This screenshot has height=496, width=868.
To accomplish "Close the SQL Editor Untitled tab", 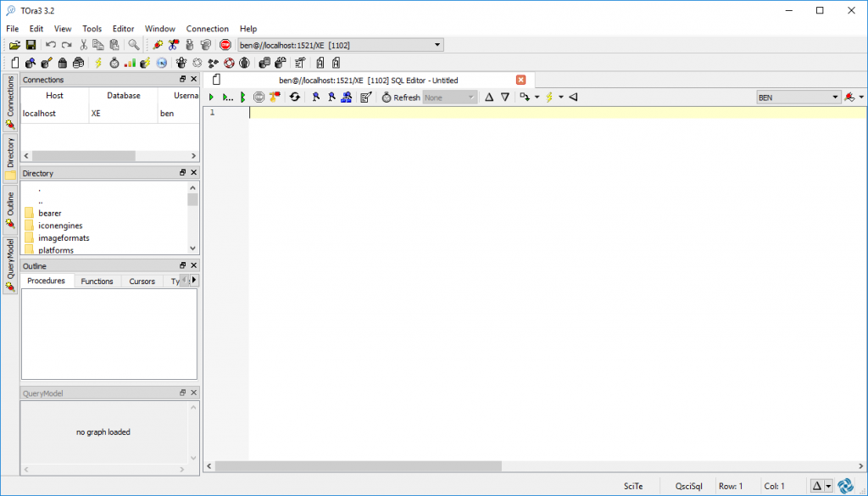I will (x=521, y=80).
